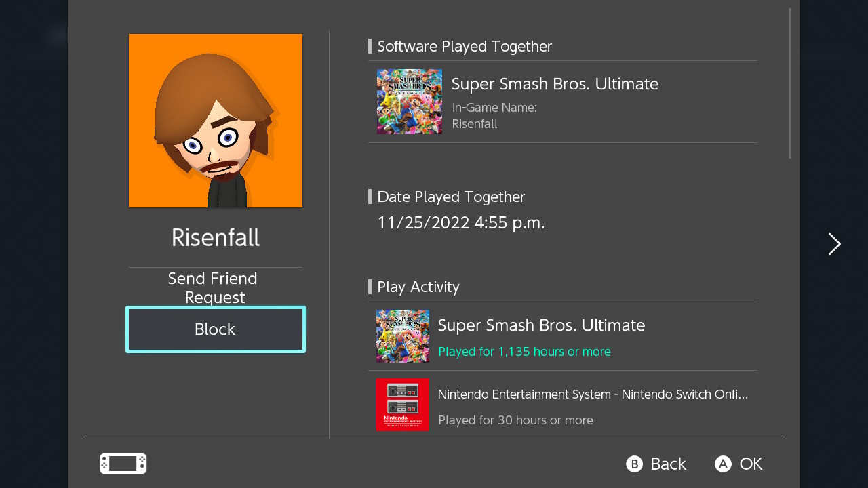Screen dimensions: 868x488
Task: Select the Play Activity heading
Action: [x=418, y=287]
